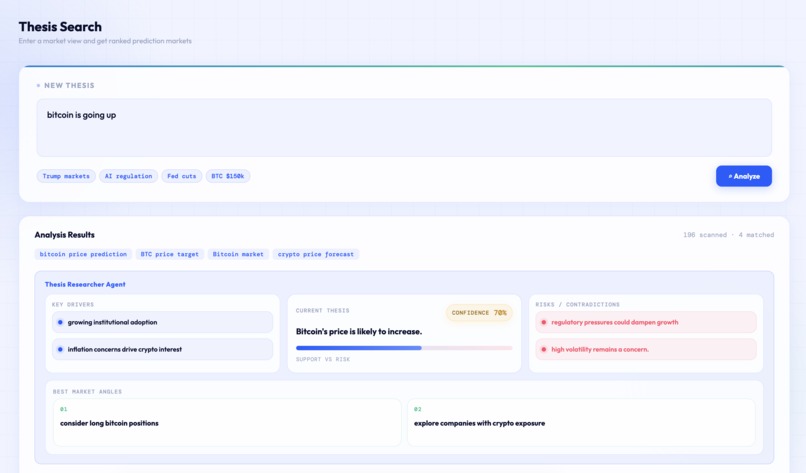Click the 'KEY DRIVERS' label
806x473 pixels.
coord(73,304)
